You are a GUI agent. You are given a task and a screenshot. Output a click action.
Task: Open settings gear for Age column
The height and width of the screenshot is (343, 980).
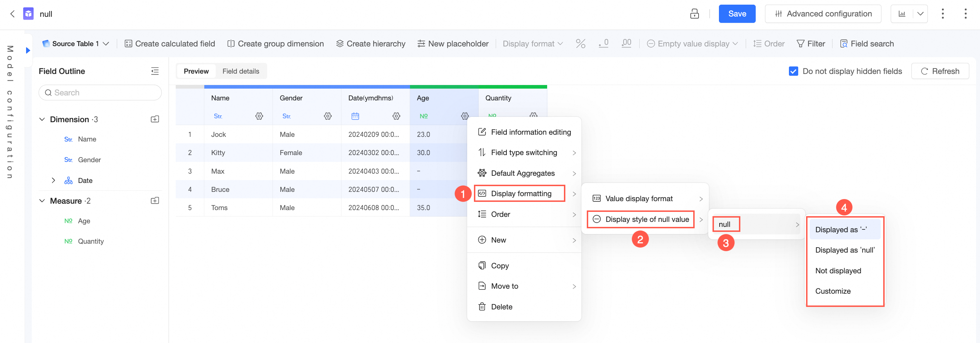[x=465, y=116]
